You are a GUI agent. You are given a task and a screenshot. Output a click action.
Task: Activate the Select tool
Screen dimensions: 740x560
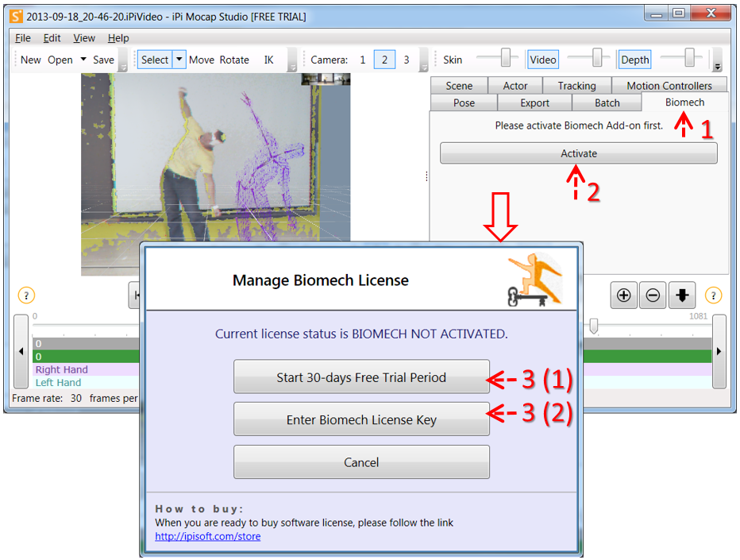tap(155, 60)
